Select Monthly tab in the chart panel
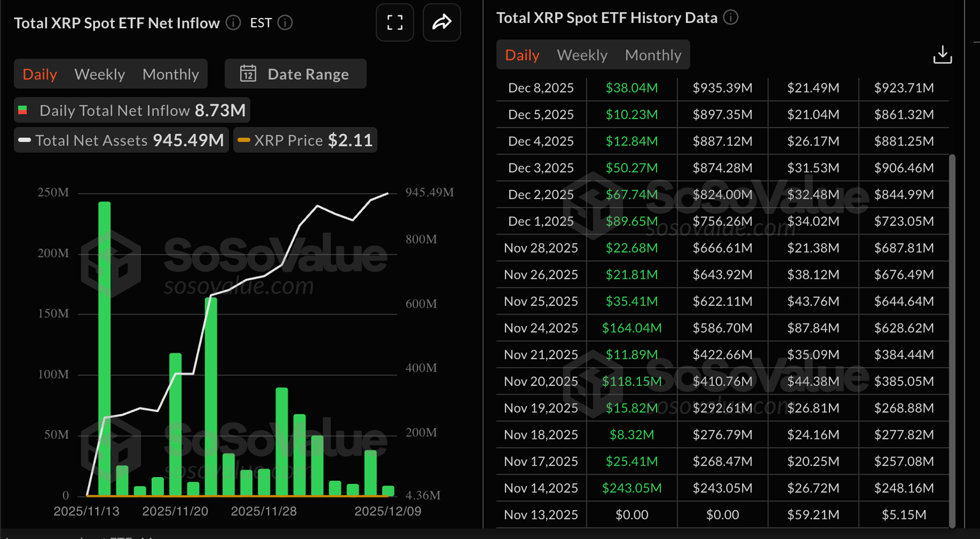Screen dimensions: 980x539 tap(170, 75)
